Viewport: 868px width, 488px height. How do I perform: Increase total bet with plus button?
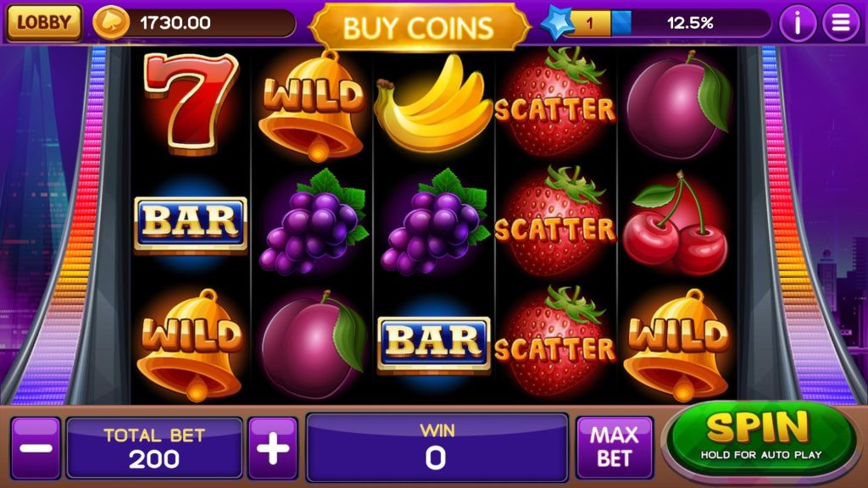(273, 447)
